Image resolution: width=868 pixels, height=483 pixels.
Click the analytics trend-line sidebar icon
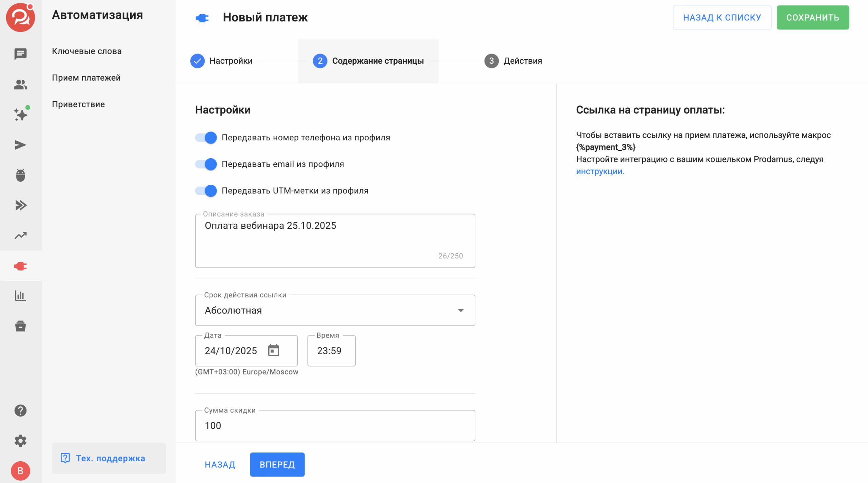20,236
